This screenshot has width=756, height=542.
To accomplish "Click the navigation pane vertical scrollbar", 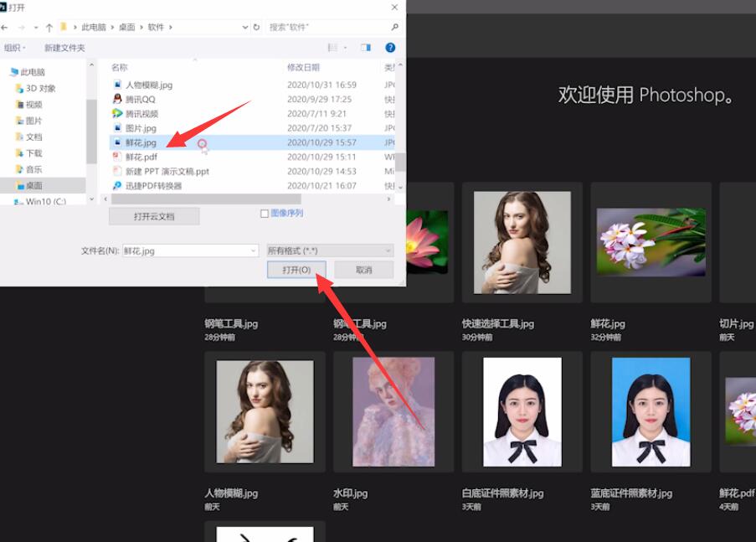I will [91, 131].
